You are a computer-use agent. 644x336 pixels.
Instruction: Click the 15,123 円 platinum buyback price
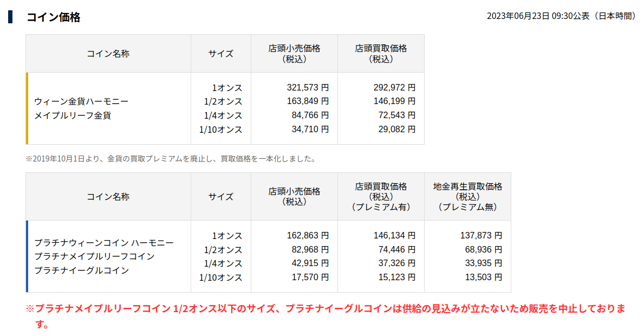395,277
